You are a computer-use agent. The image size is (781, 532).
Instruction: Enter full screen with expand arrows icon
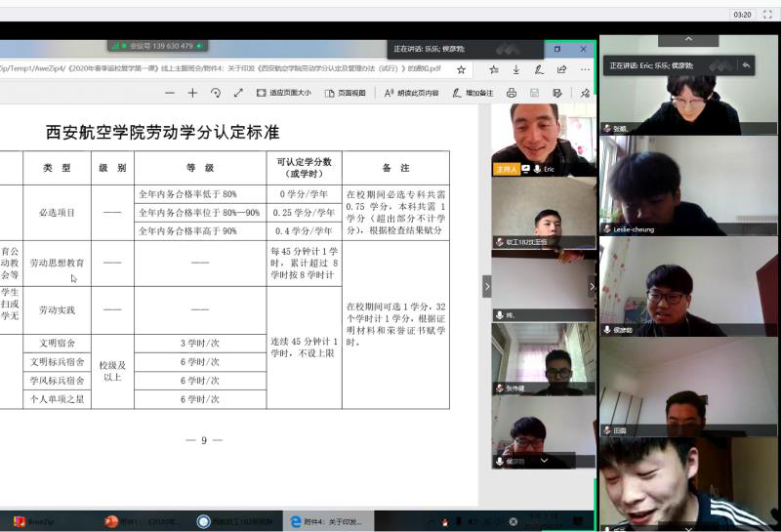(238, 93)
